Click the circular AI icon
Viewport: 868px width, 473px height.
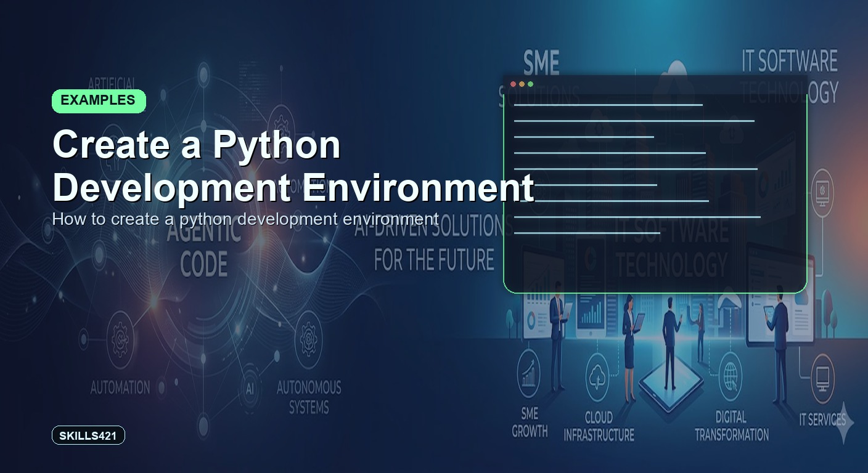click(x=250, y=389)
